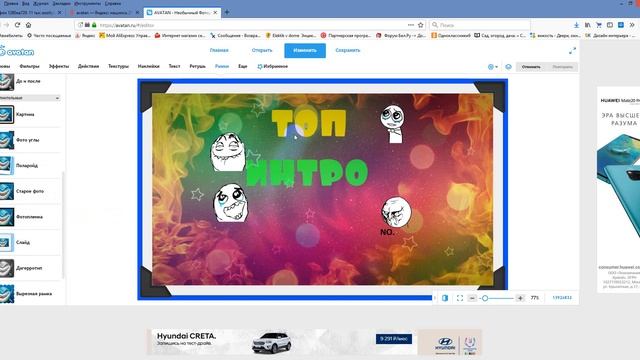Click the Avatan logo
Viewport: 640px width, 360px height.
coord(17,51)
